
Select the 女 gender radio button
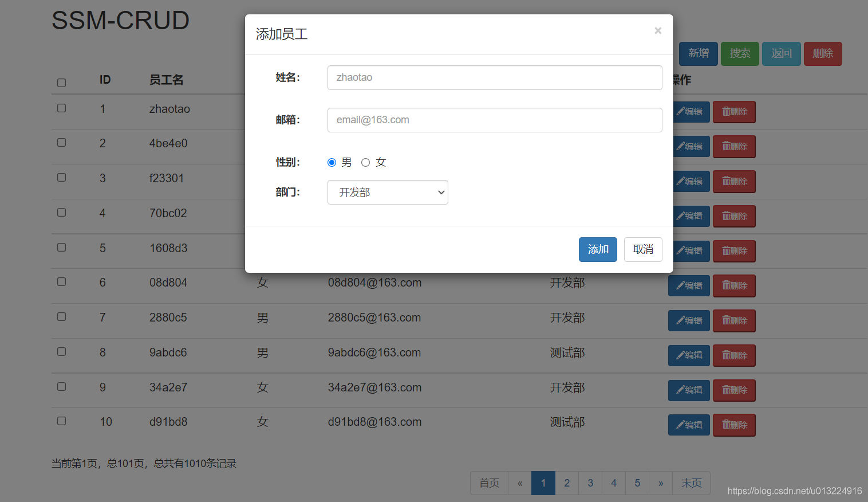(365, 162)
